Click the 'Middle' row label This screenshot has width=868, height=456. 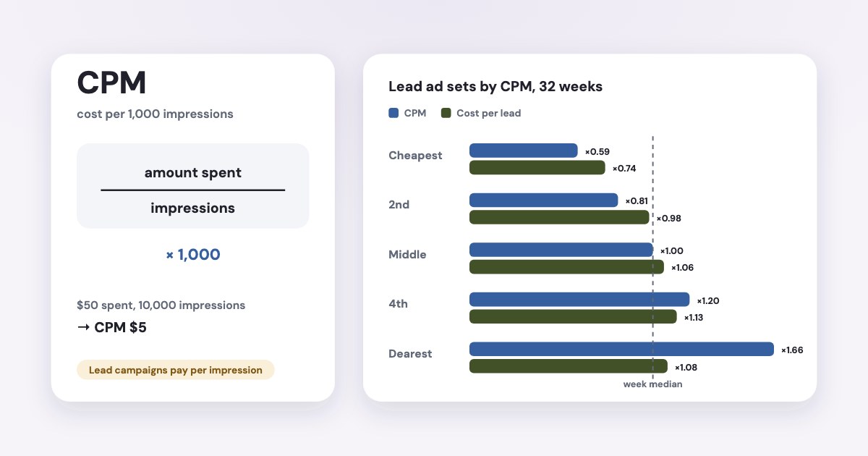point(407,255)
